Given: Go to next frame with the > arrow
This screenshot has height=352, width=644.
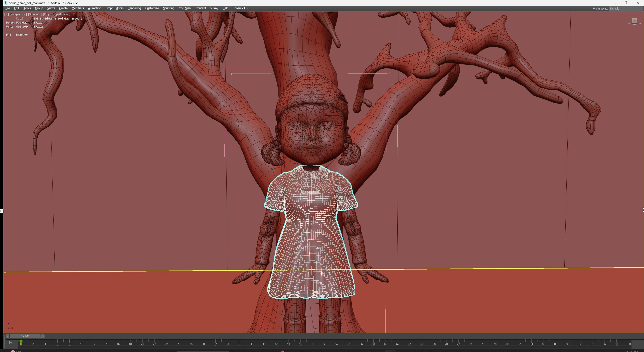Looking at the screenshot, I should (x=43, y=336).
